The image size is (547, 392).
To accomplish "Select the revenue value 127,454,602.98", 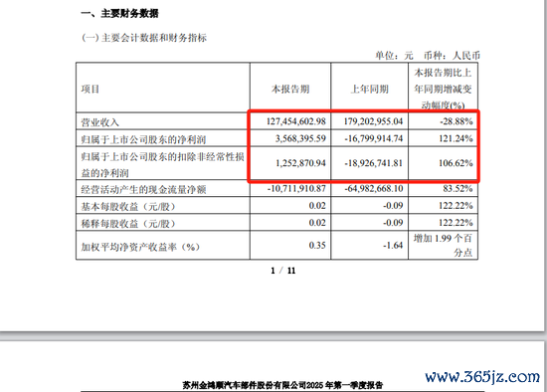I will click(295, 121).
